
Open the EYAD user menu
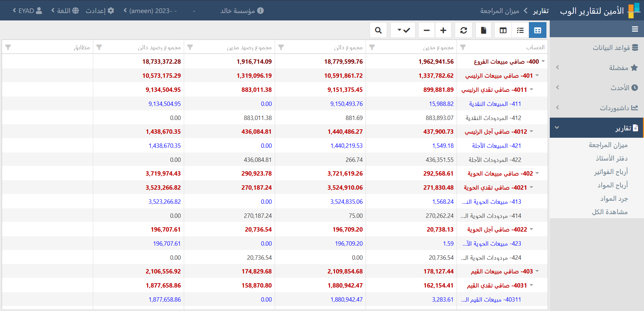pyautogui.click(x=28, y=11)
